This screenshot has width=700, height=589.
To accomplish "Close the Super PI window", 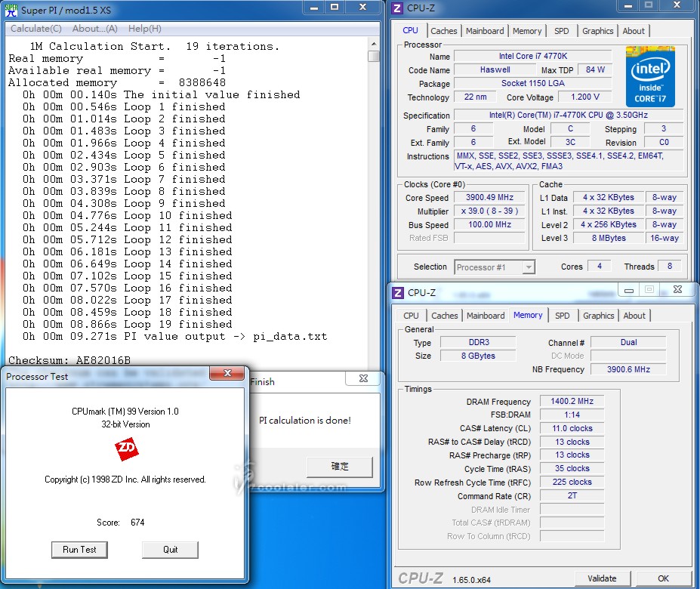I will [x=363, y=7].
